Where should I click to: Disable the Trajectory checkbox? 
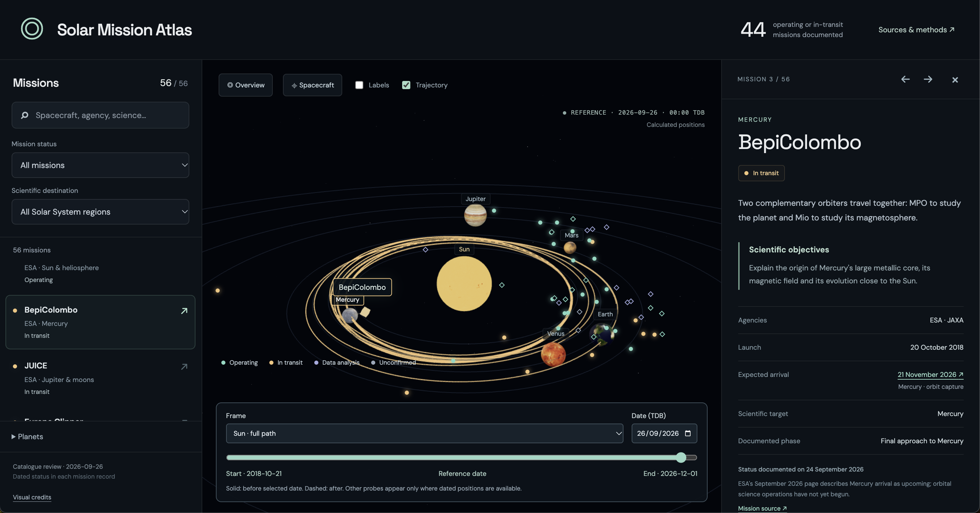point(406,85)
